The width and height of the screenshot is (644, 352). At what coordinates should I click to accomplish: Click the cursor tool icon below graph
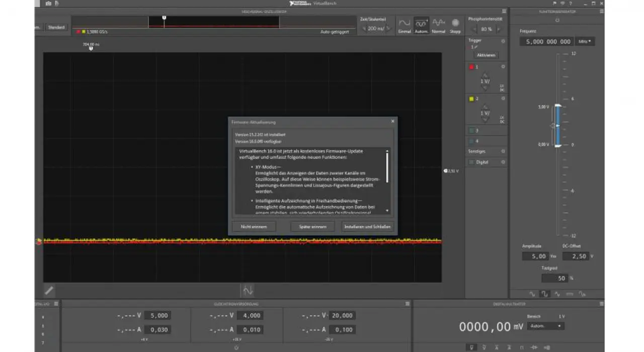point(49,290)
